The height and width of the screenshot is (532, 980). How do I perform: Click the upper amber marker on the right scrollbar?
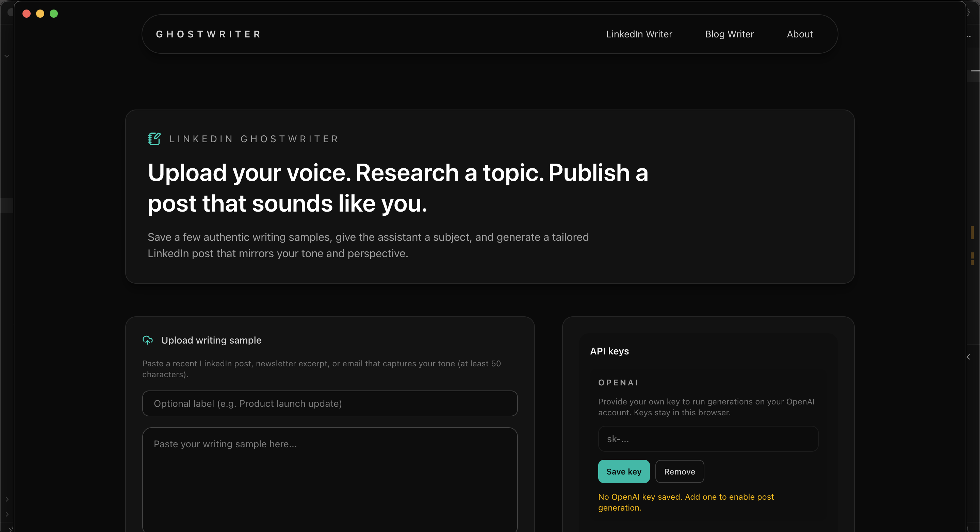point(973,233)
